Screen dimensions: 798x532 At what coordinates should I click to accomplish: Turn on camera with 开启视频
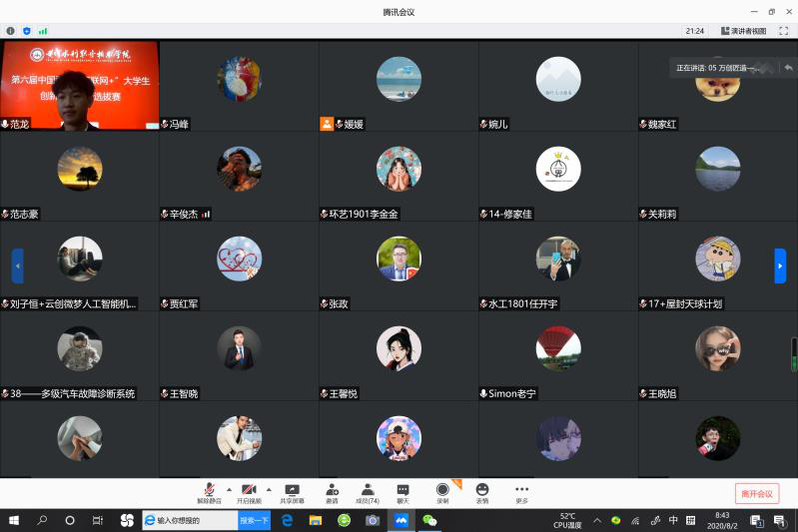tap(249, 492)
